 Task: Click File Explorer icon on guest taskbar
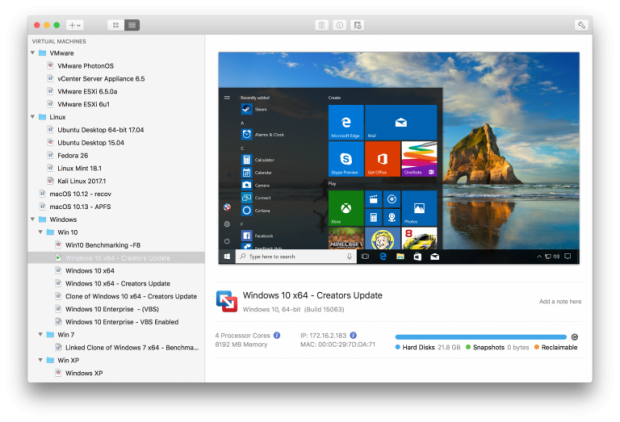[x=400, y=257]
